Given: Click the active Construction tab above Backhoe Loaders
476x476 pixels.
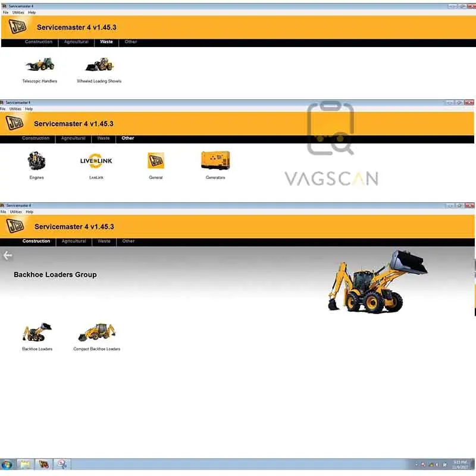Looking at the screenshot, I should pyautogui.click(x=36, y=241).
